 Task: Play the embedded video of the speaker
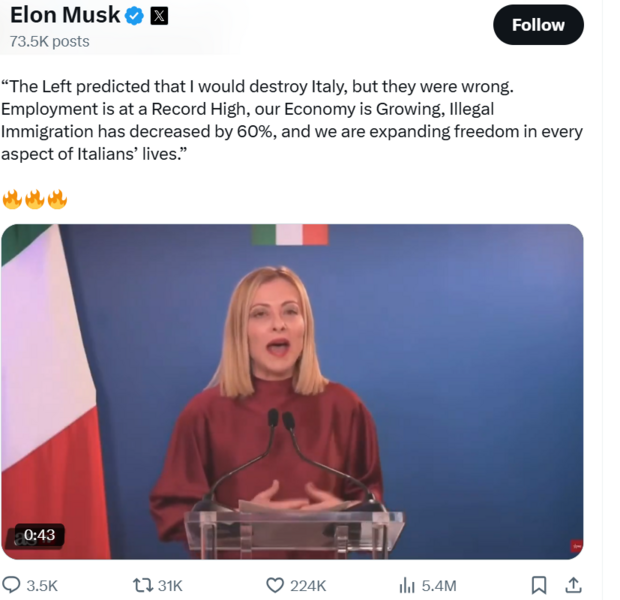[292, 391]
